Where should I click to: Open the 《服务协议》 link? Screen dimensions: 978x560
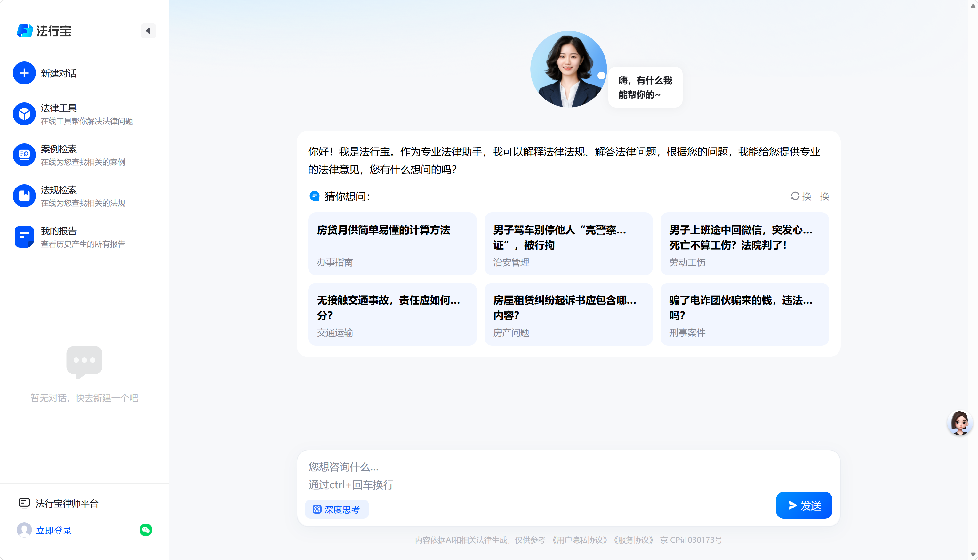633,540
